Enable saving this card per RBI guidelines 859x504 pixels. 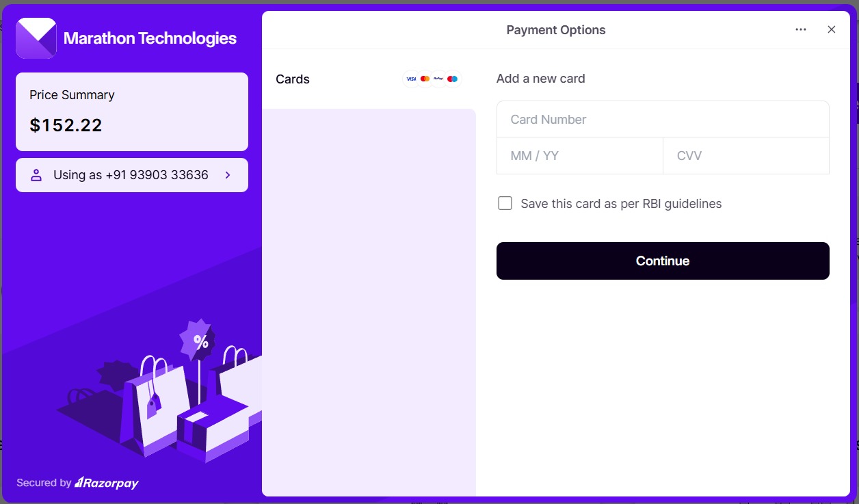(505, 202)
